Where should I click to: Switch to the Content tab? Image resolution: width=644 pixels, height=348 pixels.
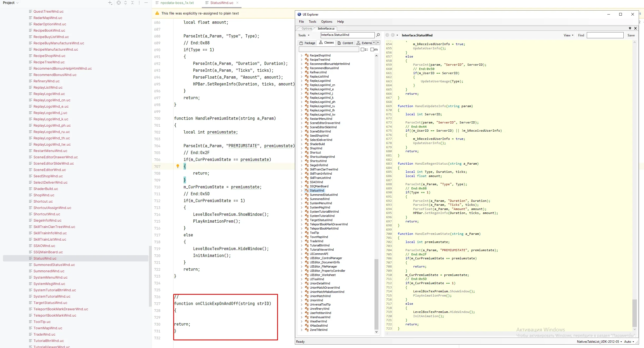pyautogui.click(x=345, y=43)
